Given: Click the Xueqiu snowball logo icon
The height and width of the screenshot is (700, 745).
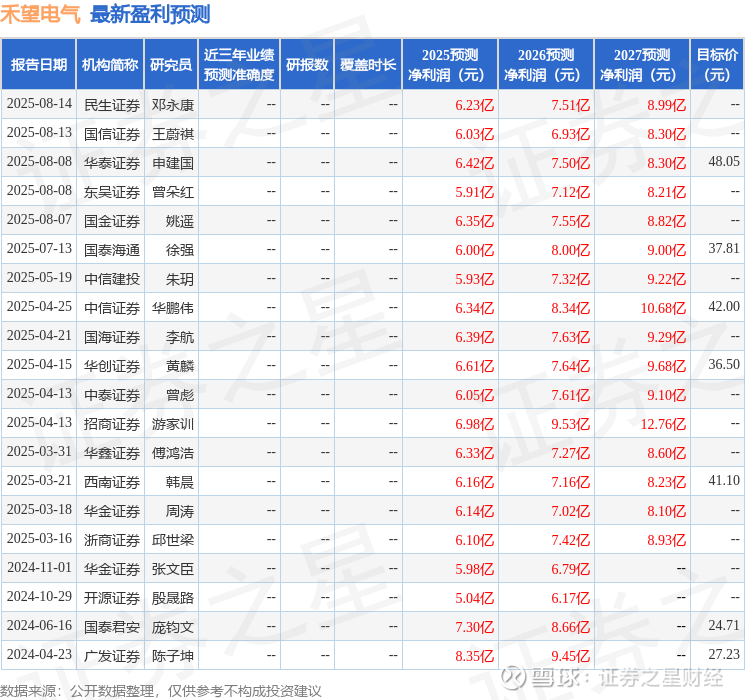Looking at the screenshot, I should pyautogui.click(x=514, y=677).
